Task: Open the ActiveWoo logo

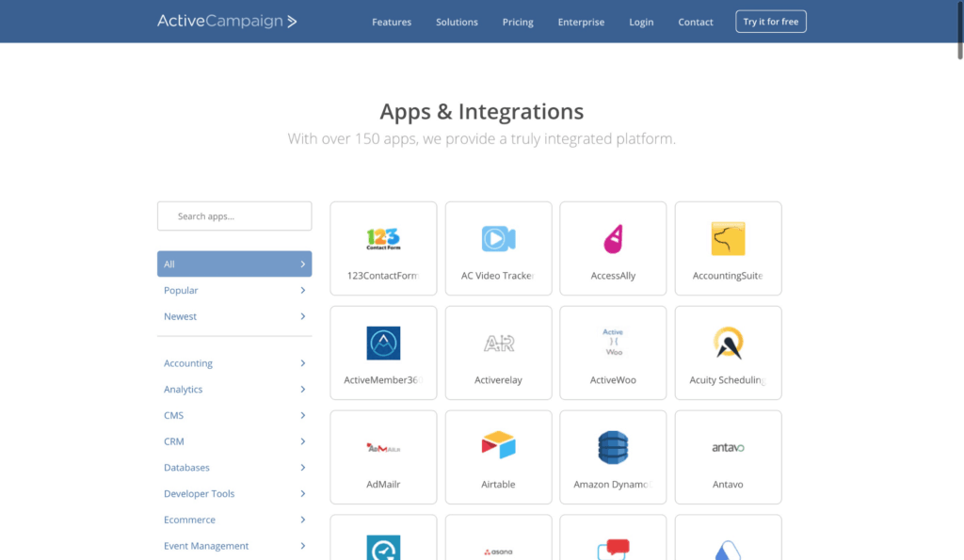Action: click(x=613, y=343)
